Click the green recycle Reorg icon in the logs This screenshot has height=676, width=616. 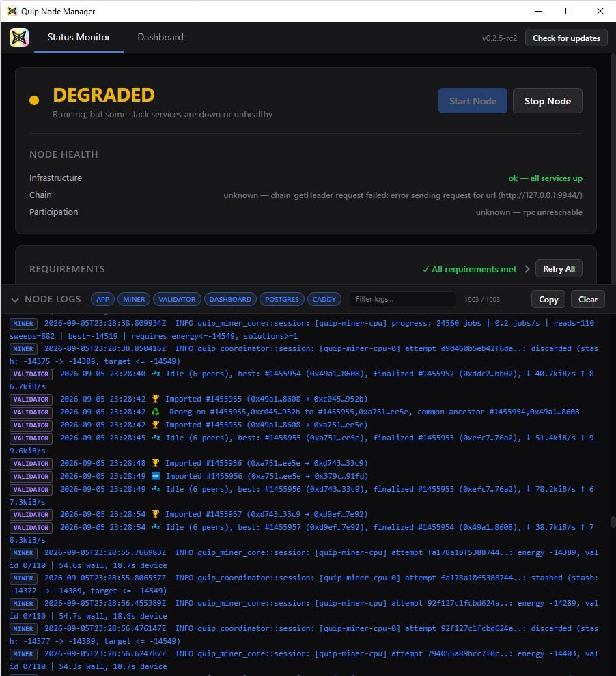pos(155,412)
